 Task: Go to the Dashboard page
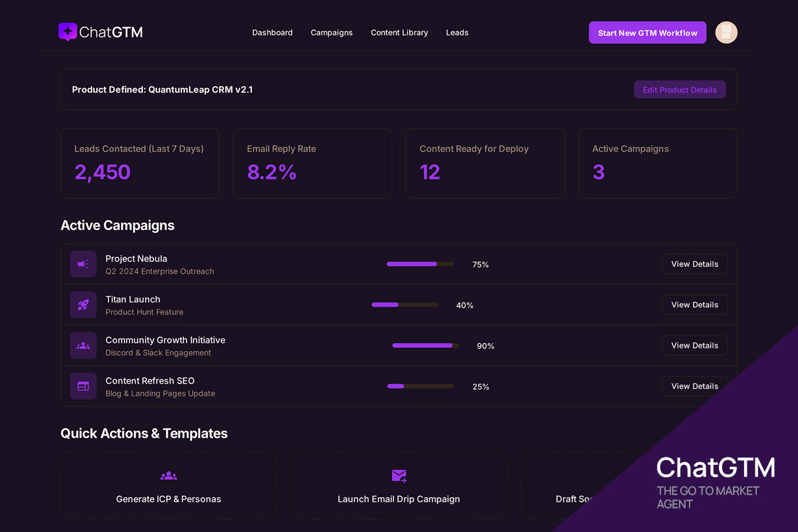(272, 32)
